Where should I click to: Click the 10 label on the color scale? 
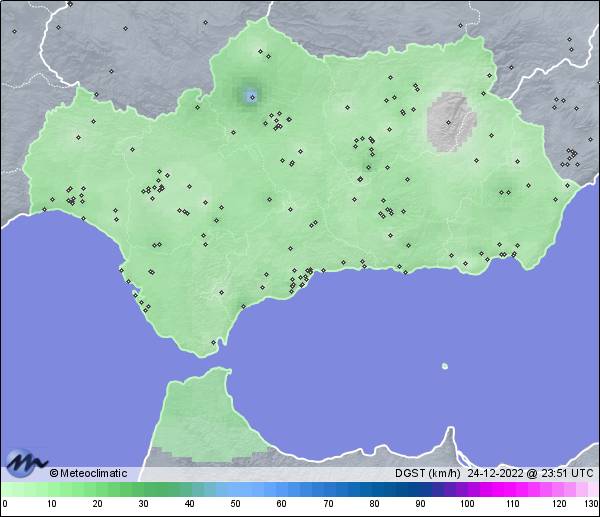click(52, 503)
